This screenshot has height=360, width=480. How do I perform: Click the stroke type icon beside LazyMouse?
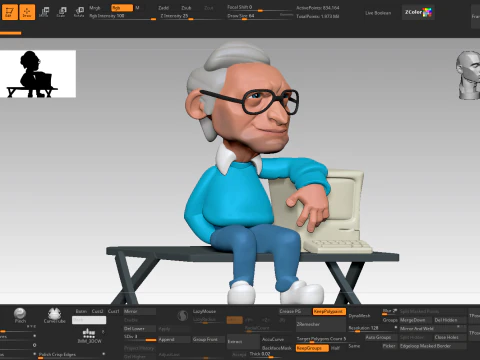pos(182,316)
